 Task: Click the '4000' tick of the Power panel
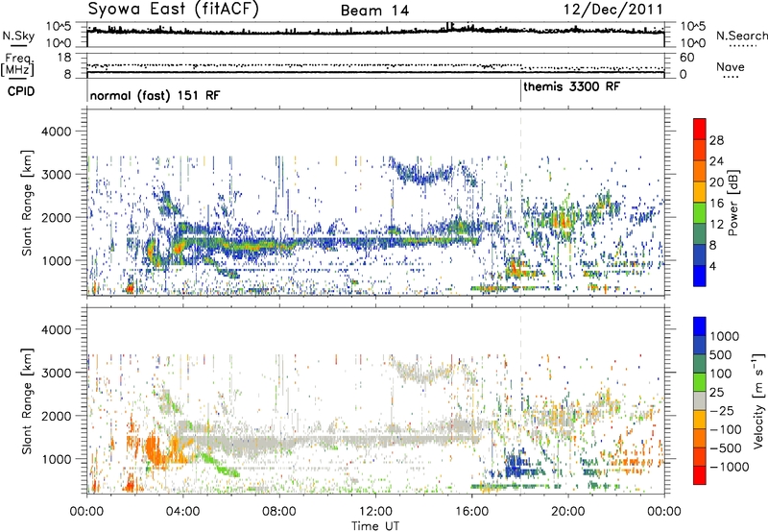[x=57, y=132]
